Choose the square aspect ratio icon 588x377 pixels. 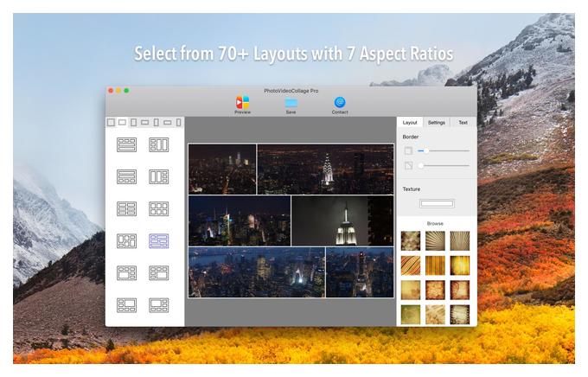point(111,122)
